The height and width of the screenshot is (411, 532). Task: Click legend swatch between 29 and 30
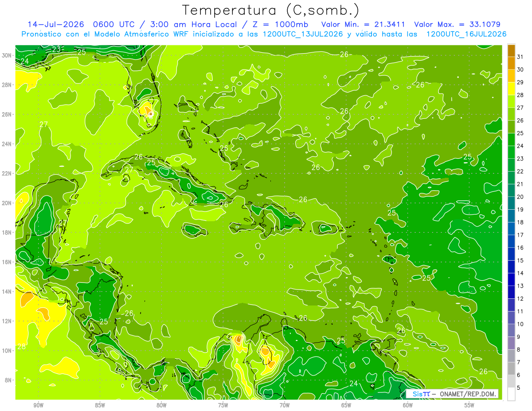click(511, 76)
